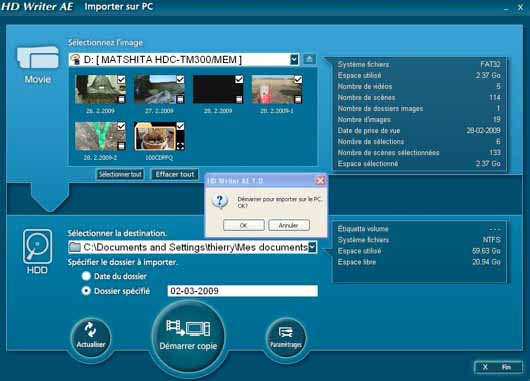
Task: Expand the MATSHITA HDC-TM300 source dropdown
Action: (294, 59)
